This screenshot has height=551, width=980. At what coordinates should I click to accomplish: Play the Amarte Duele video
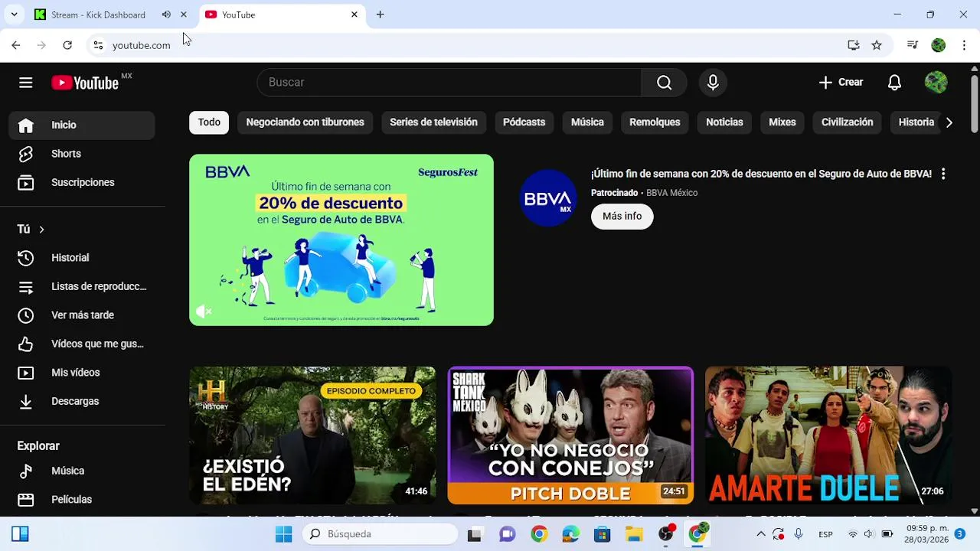pyautogui.click(x=828, y=435)
